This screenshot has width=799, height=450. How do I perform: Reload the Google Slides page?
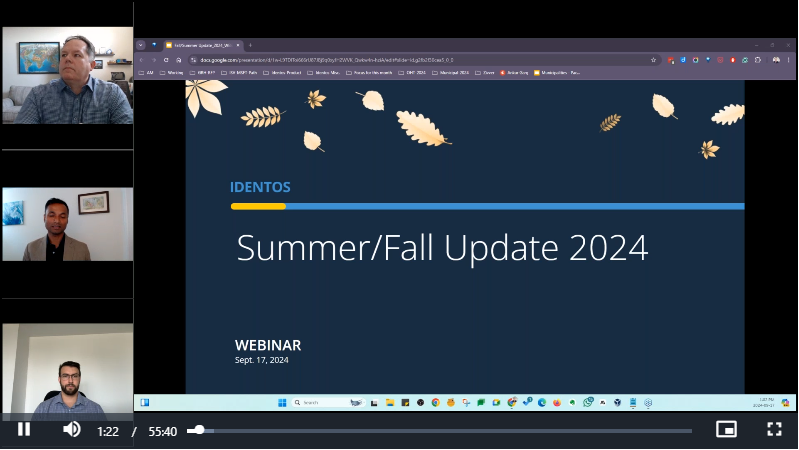point(166,60)
